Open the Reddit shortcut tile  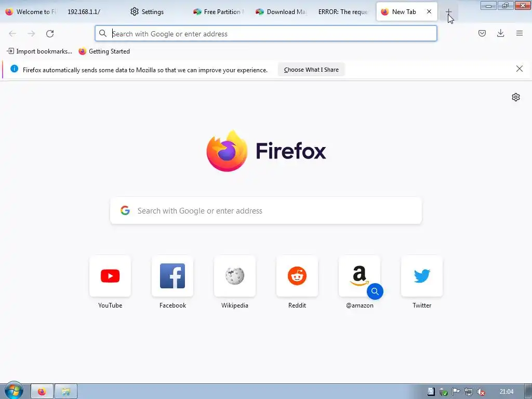pos(297,276)
